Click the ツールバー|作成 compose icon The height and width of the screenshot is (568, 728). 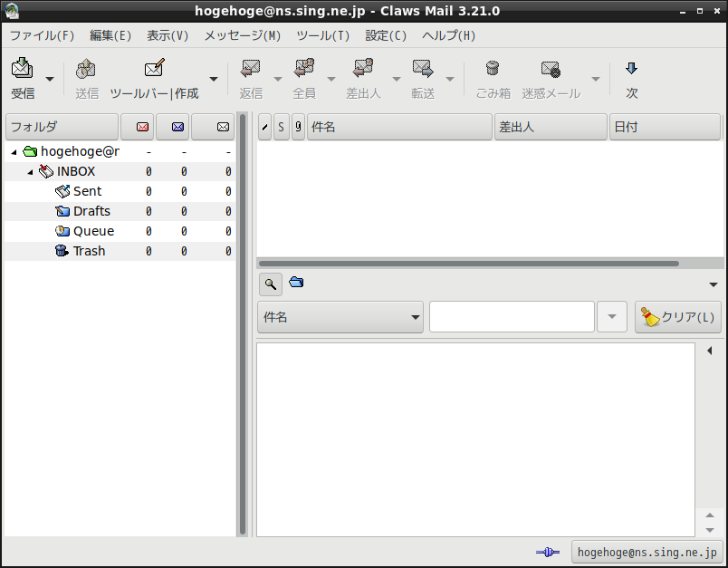click(x=154, y=68)
